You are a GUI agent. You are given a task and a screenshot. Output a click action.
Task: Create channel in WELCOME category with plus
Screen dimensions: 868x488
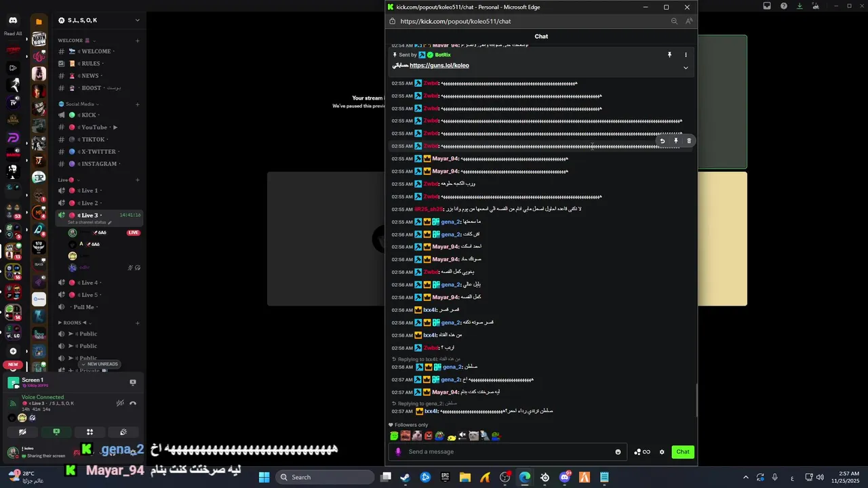pos(138,41)
